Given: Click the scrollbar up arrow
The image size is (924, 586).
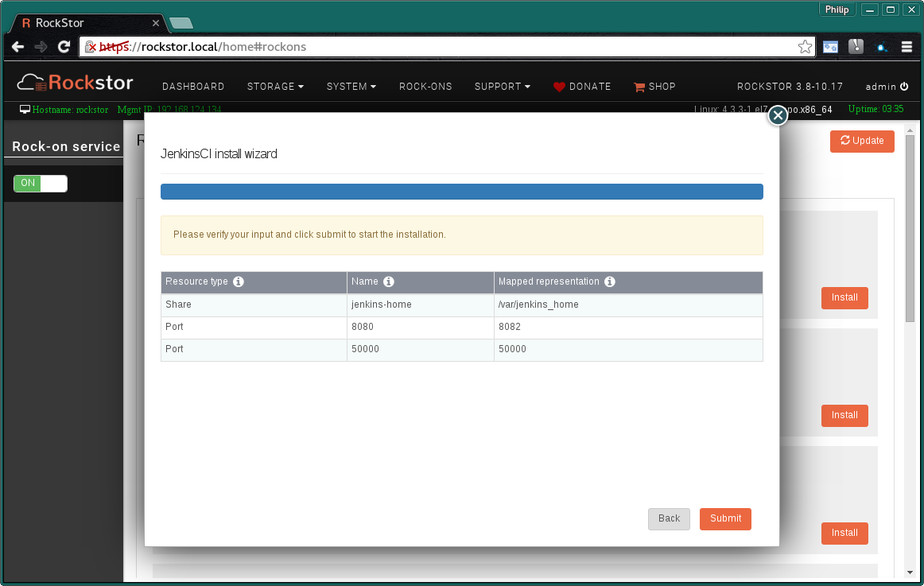Looking at the screenshot, I should click(910, 130).
